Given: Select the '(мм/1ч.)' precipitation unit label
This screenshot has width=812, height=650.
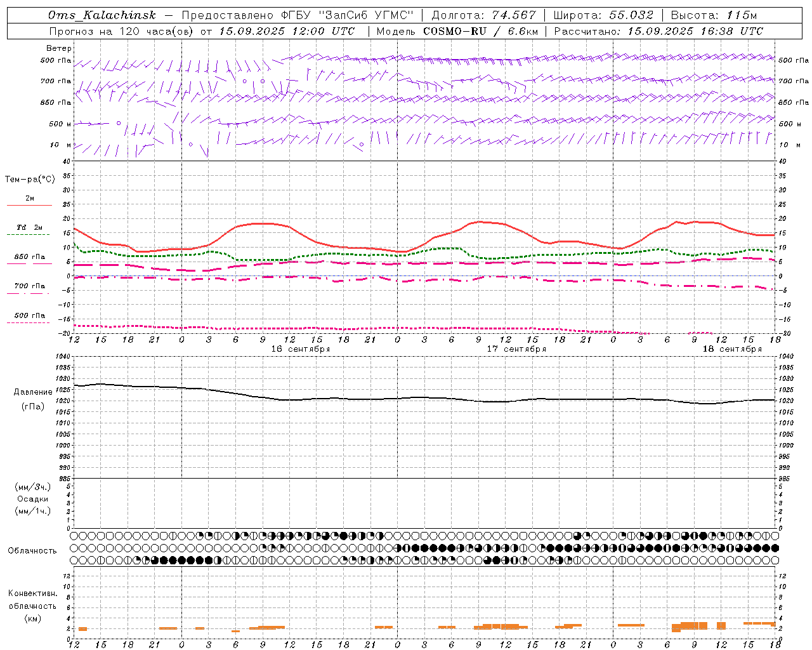Looking at the screenshot, I should click(33, 511).
